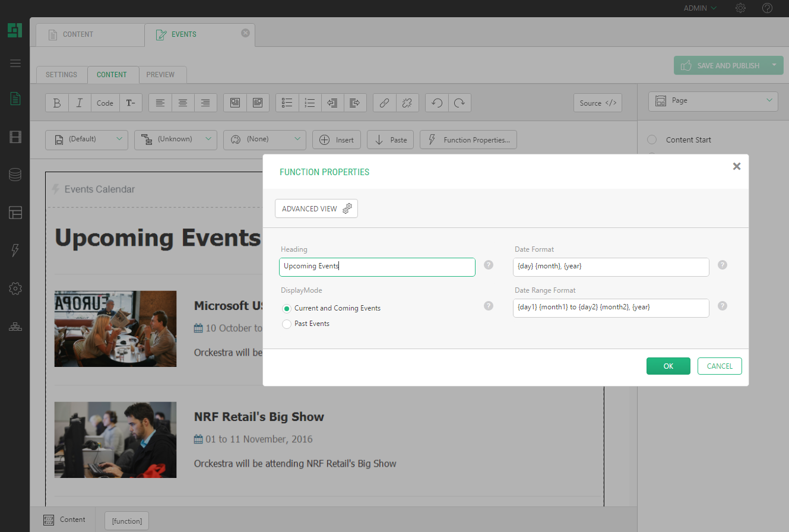Insert a bulleted list
The width and height of the screenshot is (789, 532).
287,103
